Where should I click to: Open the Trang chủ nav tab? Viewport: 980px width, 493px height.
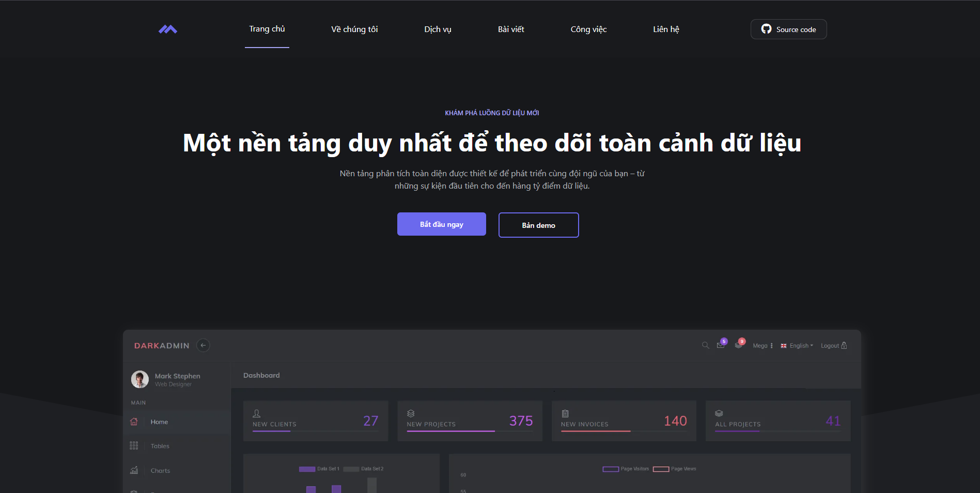click(267, 29)
